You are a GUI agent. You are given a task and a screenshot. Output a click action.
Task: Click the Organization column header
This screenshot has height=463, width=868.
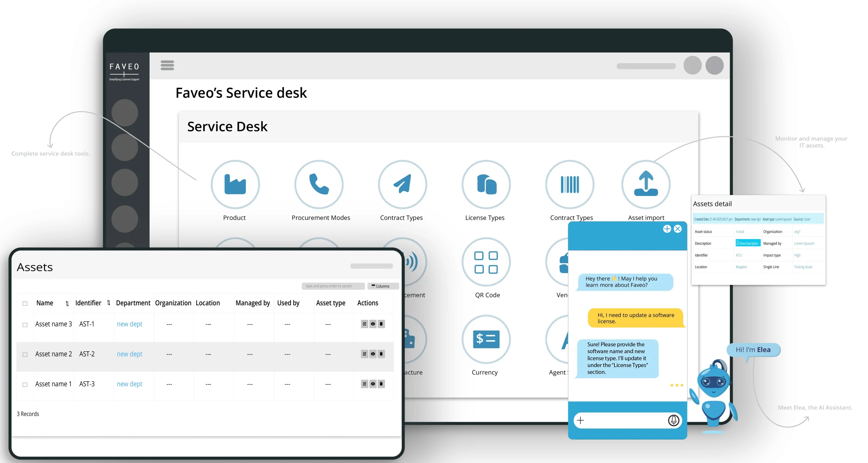click(173, 303)
